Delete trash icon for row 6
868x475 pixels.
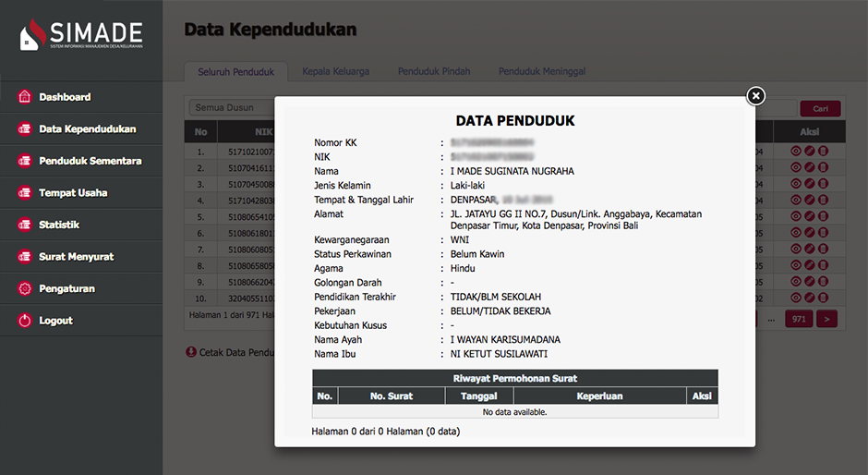(823, 232)
